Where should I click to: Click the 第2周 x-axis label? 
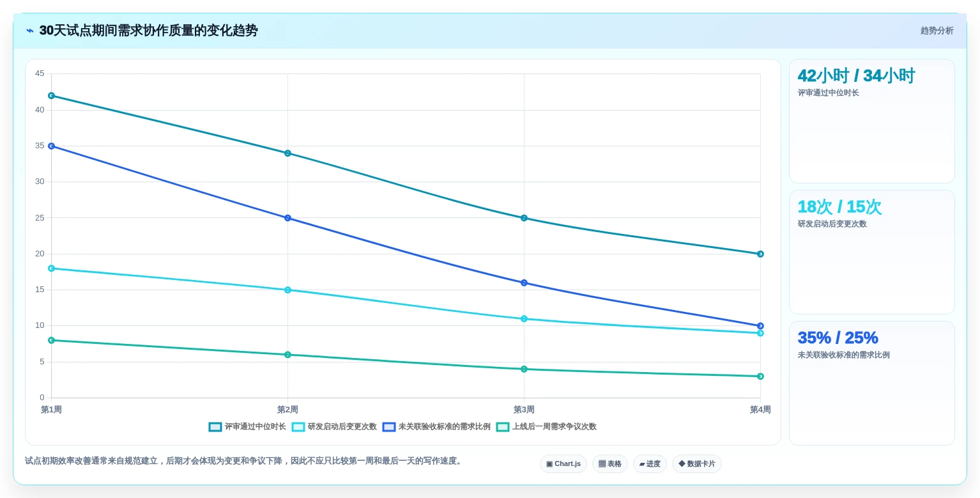click(x=287, y=410)
